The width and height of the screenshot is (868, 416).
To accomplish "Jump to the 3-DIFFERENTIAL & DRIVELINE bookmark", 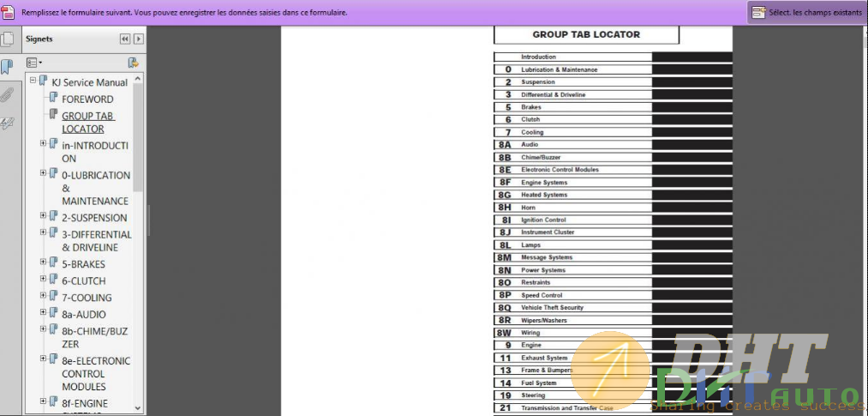I will 97,241.
